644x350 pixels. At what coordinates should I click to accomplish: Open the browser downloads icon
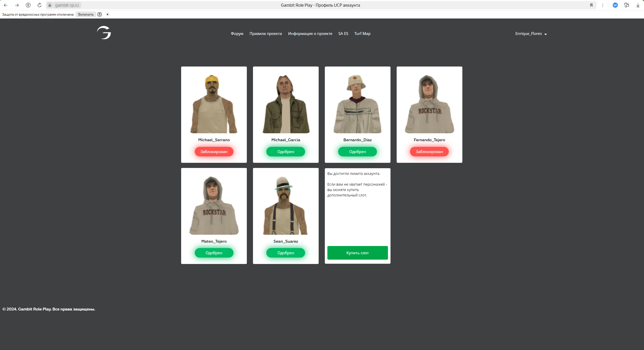coord(638,5)
